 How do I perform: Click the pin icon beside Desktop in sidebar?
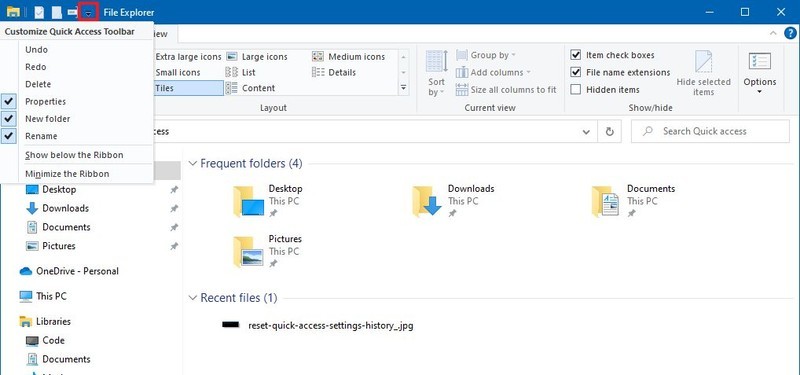[174, 190]
